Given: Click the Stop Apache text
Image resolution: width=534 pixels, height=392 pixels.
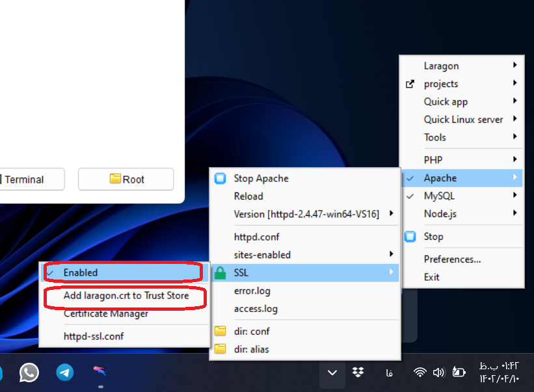Looking at the screenshot, I should [x=261, y=178].
